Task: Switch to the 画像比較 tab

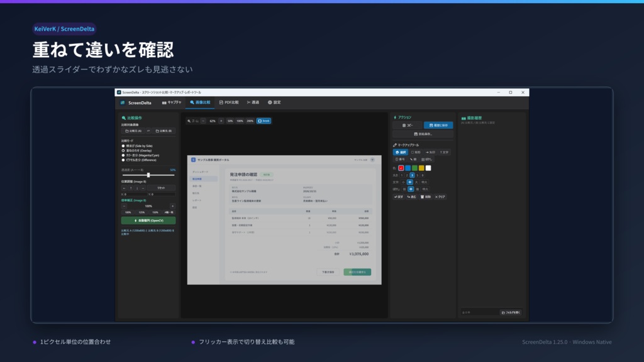Action: 200,102
